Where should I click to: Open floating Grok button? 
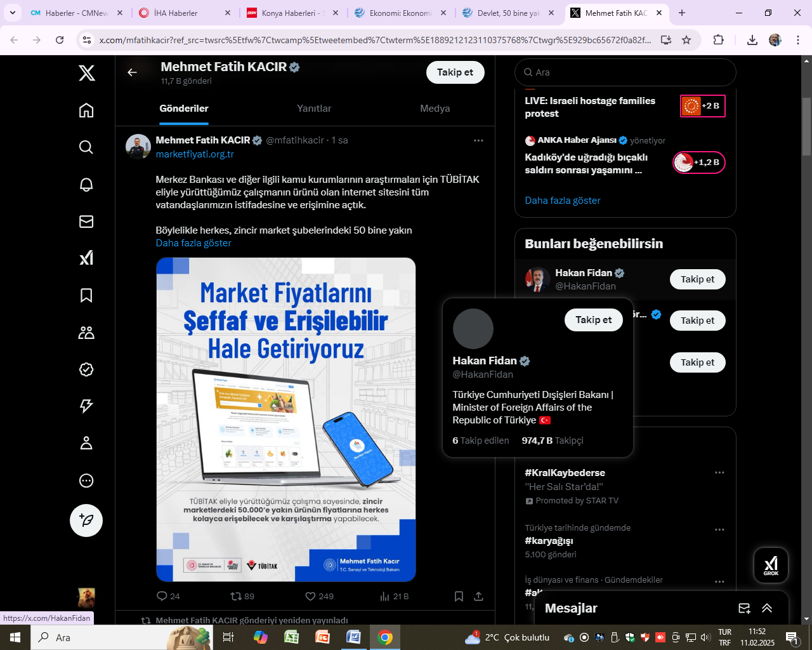click(x=771, y=565)
